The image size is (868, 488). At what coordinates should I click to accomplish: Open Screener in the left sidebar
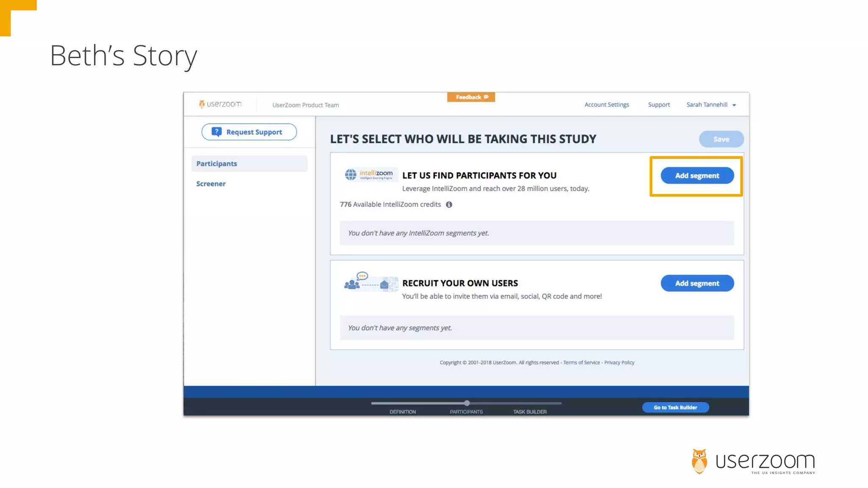tap(211, 184)
